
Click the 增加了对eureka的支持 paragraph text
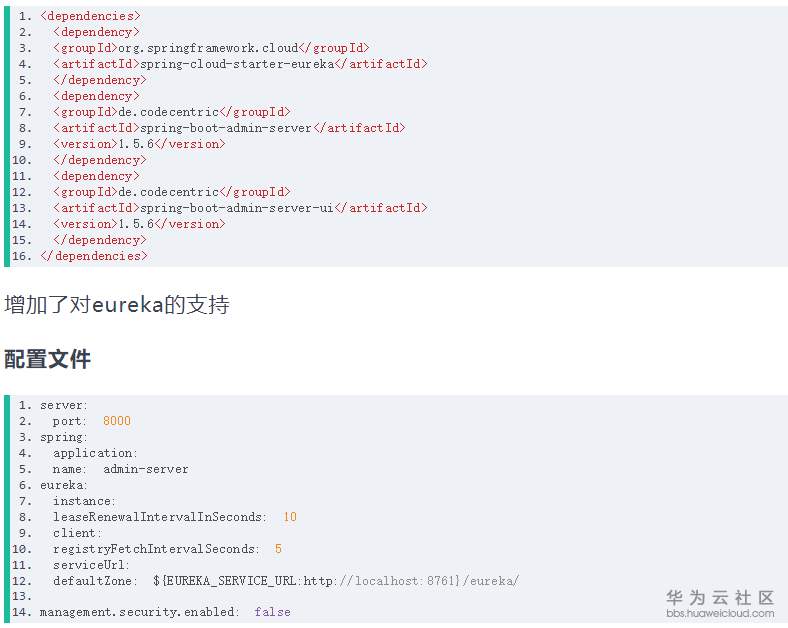117,304
